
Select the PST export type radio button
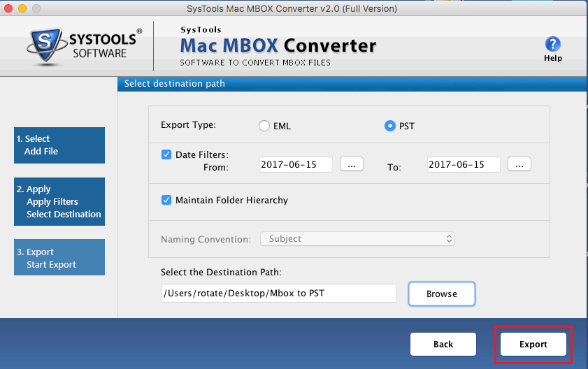pos(389,126)
